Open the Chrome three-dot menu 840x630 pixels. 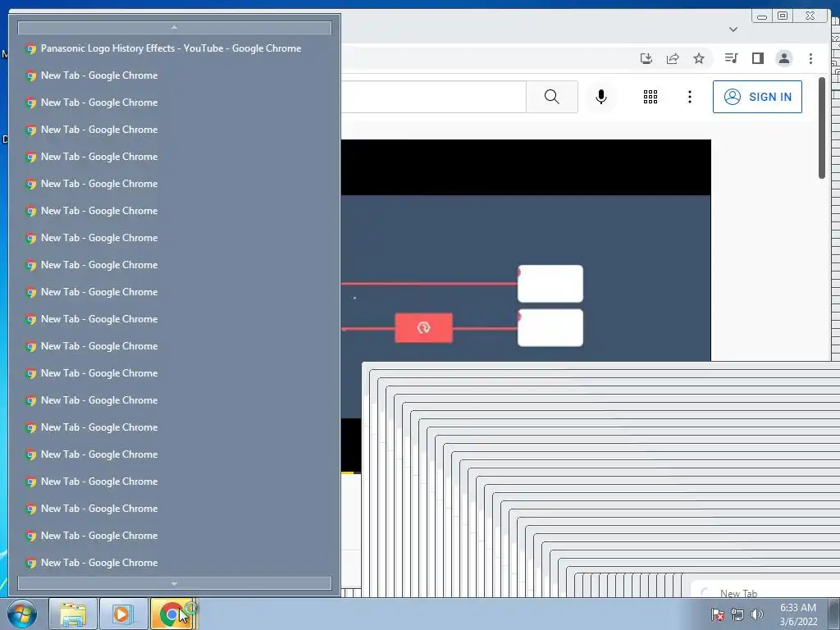810,58
